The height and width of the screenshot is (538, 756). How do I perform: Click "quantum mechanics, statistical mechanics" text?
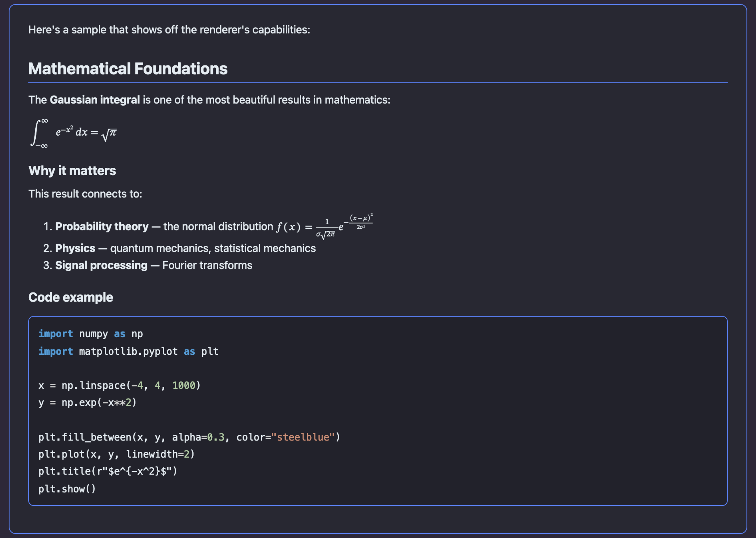pos(213,249)
